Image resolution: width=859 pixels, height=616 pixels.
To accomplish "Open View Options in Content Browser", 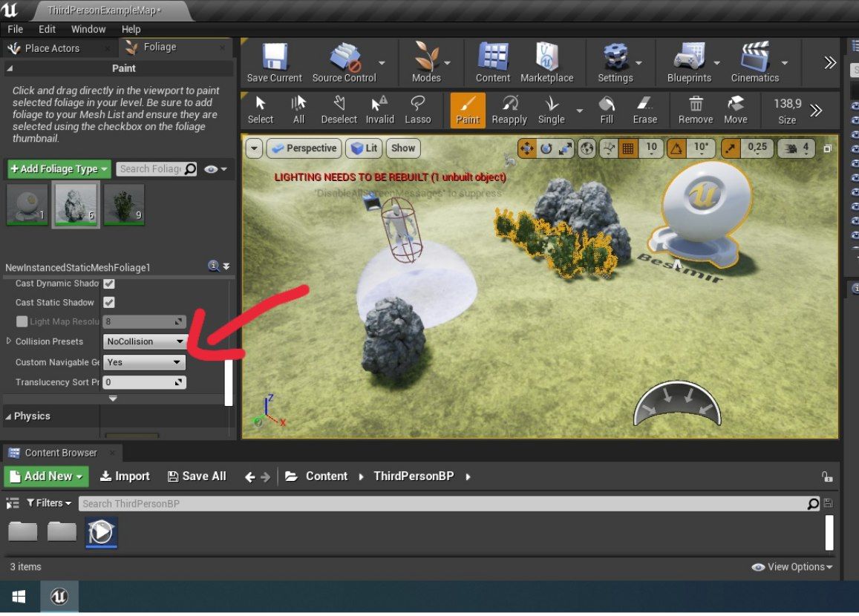I will 792,567.
